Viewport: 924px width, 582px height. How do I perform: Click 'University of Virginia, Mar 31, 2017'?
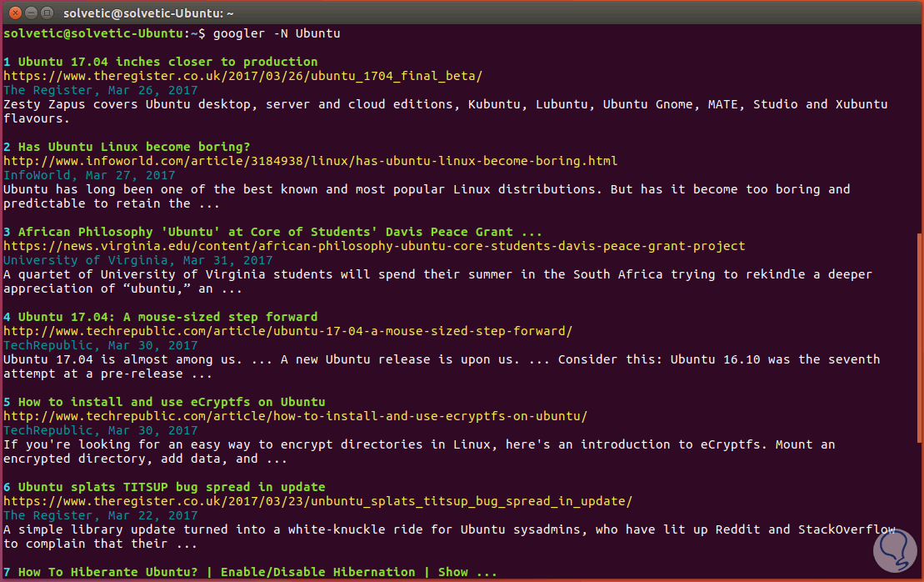(137, 260)
